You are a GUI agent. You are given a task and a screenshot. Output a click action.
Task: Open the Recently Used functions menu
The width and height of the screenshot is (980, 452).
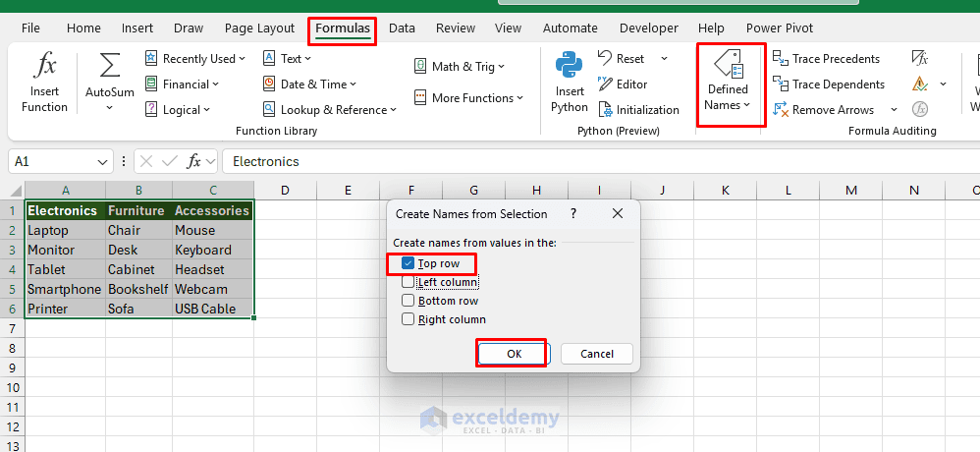point(193,59)
